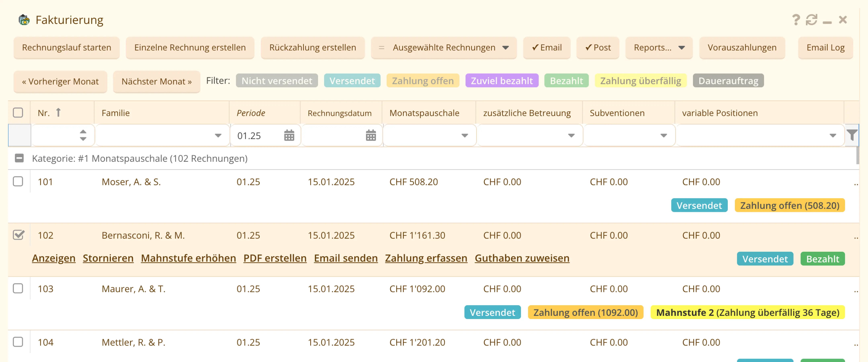
Task: Check the box for invoice 103
Action: [x=18, y=288]
